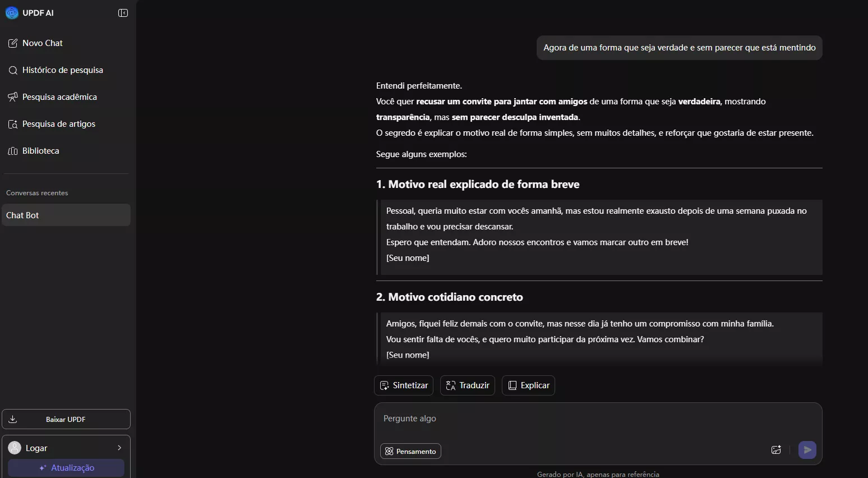Click the 'Gerado por IA, apenas para referência' note
The image size is (868, 478).
pos(598,474)
